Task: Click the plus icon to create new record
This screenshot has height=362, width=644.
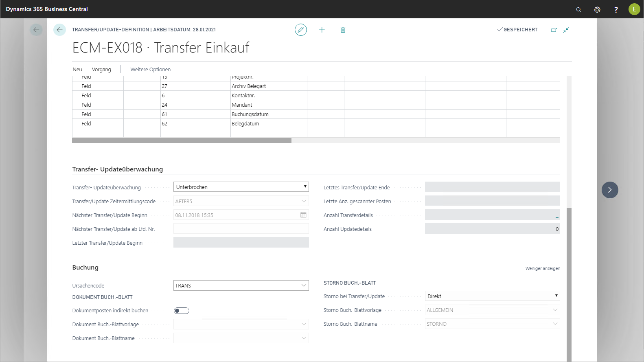Action: tap(322, 30)
